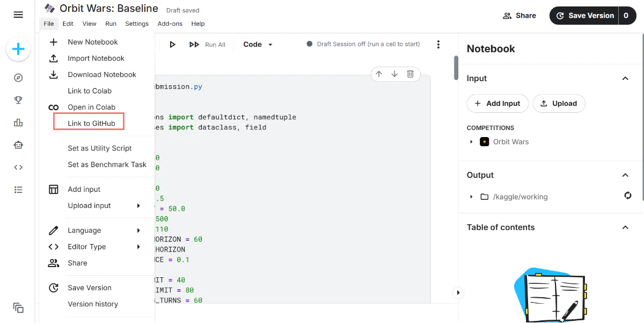Click the File menu
The width and height of the screenshot is (644, 323).
tap(49, 24)
